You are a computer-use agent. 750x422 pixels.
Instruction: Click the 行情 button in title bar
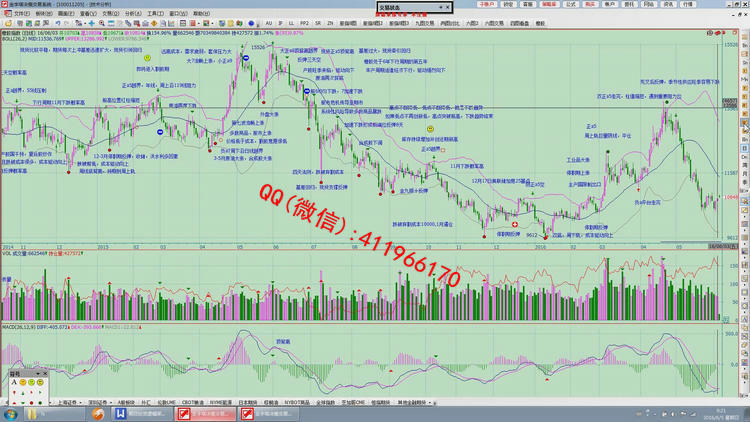688,4
